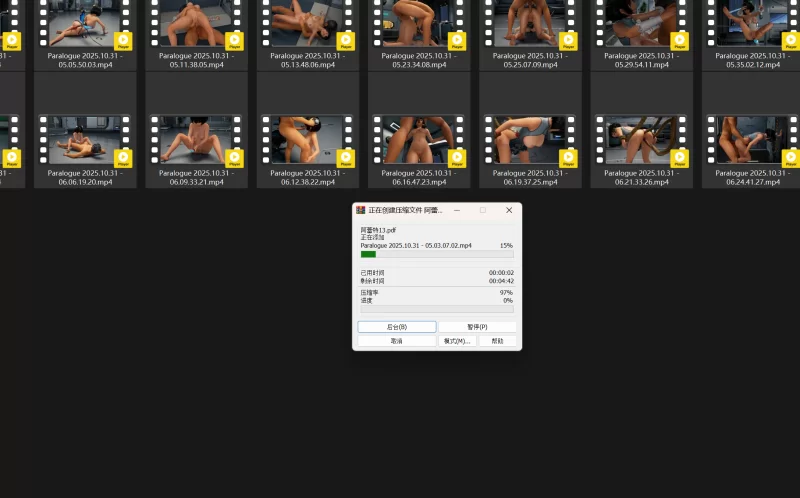Select the 06.09.33.21.mp4 video thumbnail
The width and height of the screenshot is (800, 498).
pyautogui.click(x=196, y=140)
